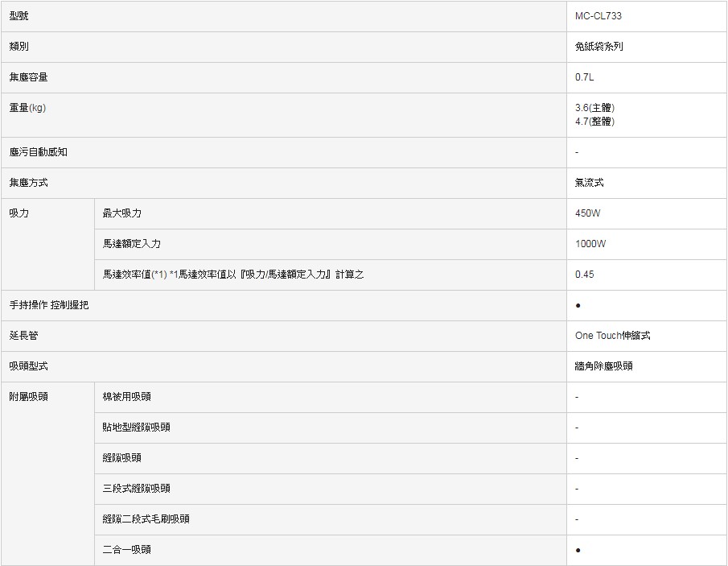Viewport: 728px width, 566px height.
Task: Click the 型號 row label
Action: [19, 16]
